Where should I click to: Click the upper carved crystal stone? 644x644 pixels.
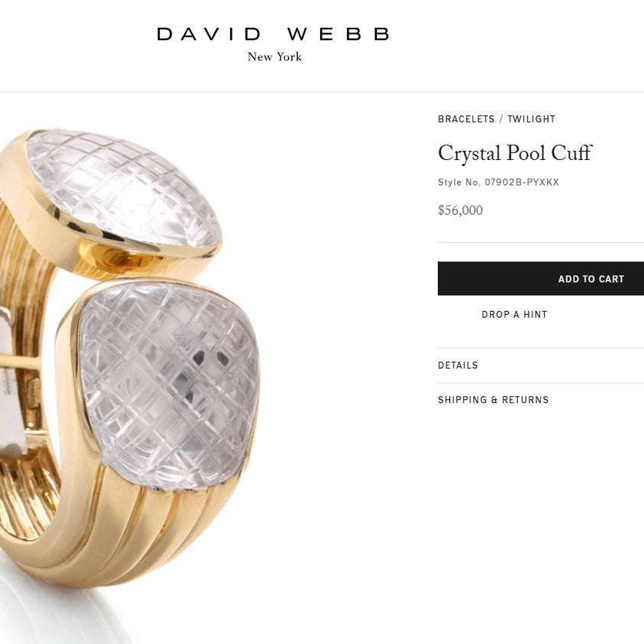coord(123,187)
